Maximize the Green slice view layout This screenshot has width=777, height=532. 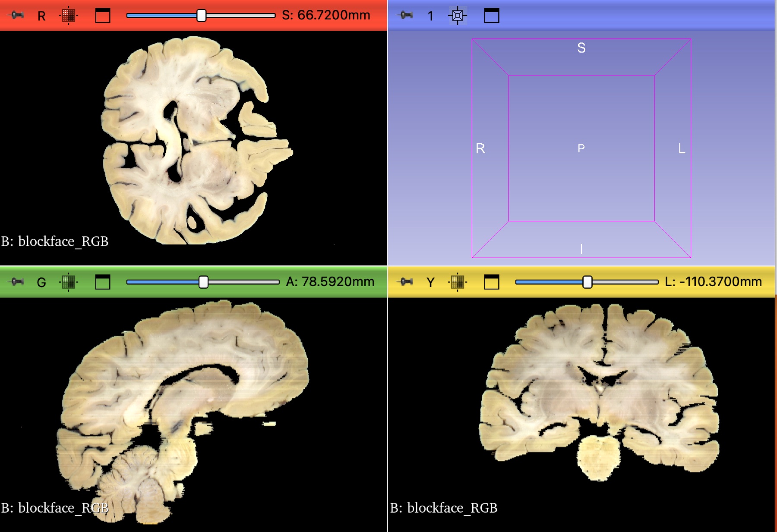[102, 282]
